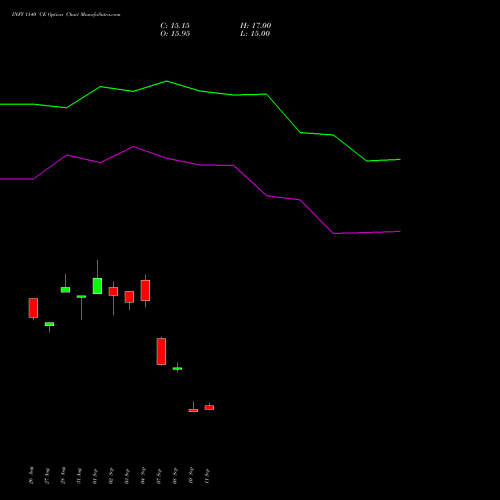Click the open value "O: 15.95"

(x=175, y=34)
